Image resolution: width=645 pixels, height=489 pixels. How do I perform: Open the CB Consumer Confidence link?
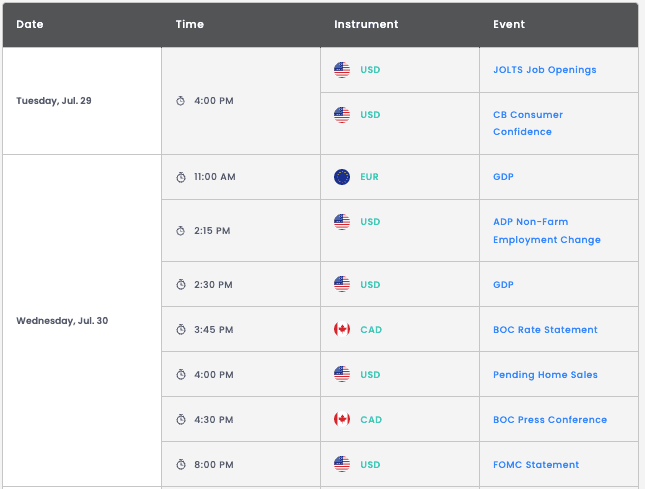(x=528, y=123)
